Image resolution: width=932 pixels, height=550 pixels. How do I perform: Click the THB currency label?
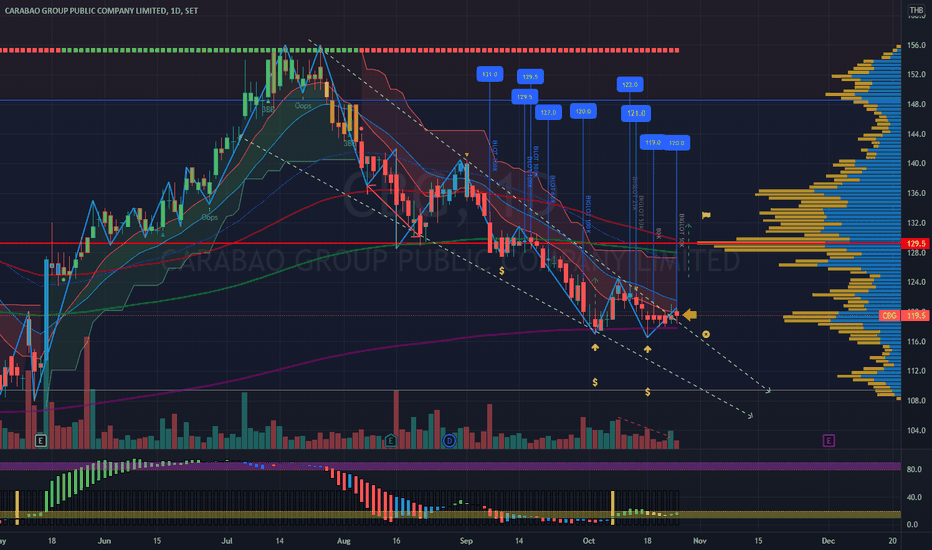[916, 10]
